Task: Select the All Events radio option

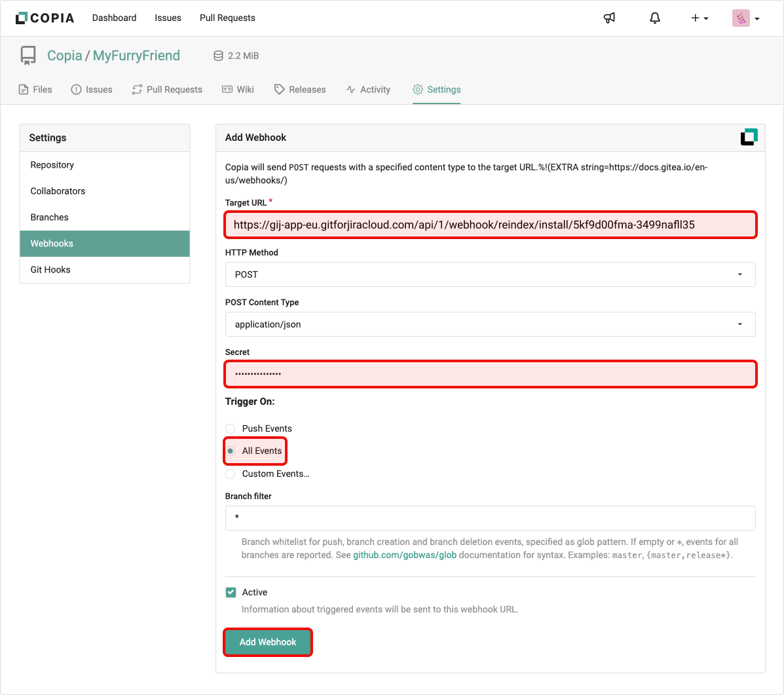Action: click(231, 451)
